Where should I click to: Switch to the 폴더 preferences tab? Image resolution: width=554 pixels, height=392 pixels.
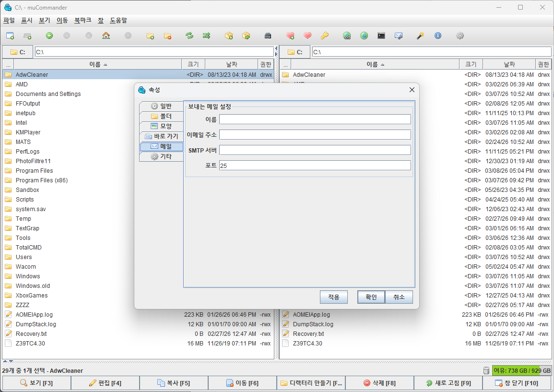click(x=162, y=116)
